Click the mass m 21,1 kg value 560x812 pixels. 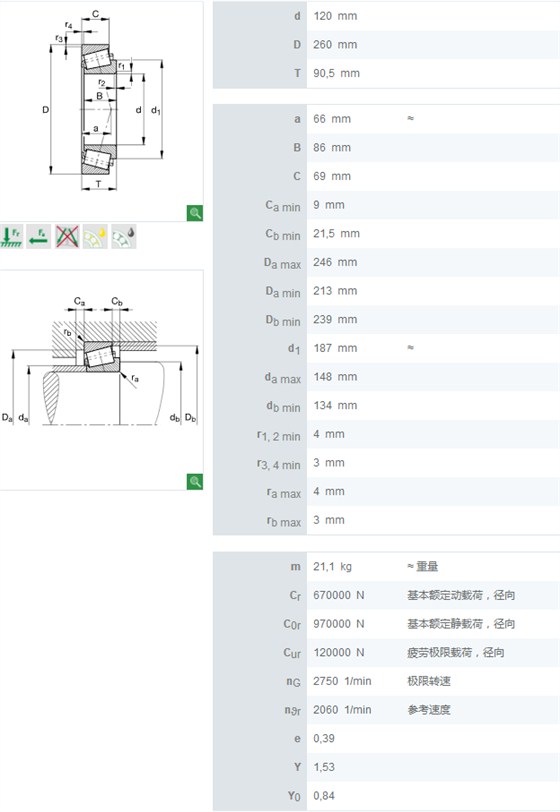[x=332, y=567]
